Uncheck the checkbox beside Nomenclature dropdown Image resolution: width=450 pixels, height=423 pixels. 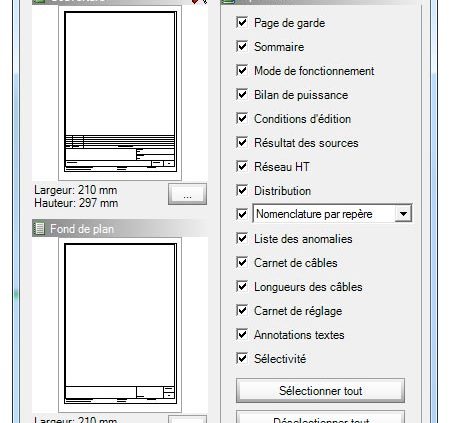(242, 214)
